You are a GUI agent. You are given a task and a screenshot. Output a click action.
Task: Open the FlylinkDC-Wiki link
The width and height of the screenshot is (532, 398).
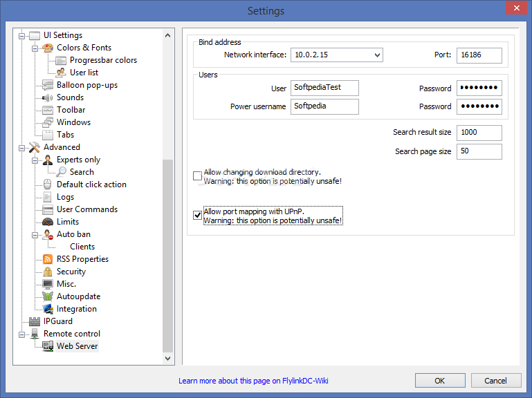253,381
